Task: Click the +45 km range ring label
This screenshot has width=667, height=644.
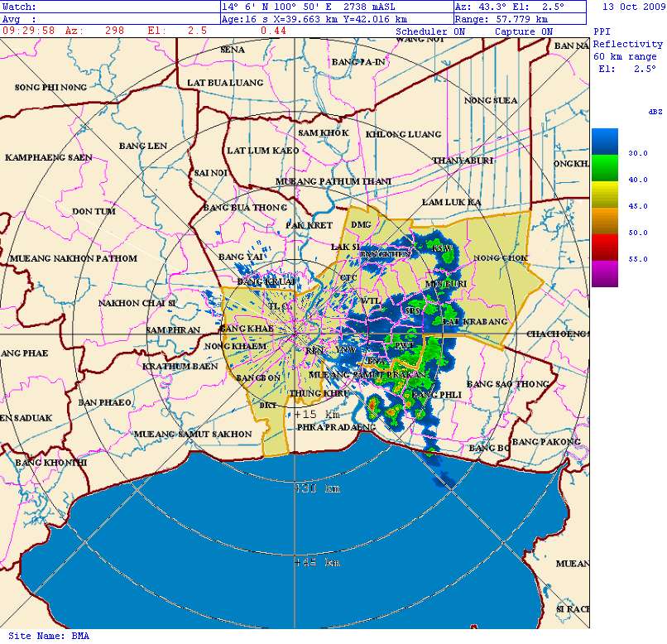Action: tap(318, 562)
